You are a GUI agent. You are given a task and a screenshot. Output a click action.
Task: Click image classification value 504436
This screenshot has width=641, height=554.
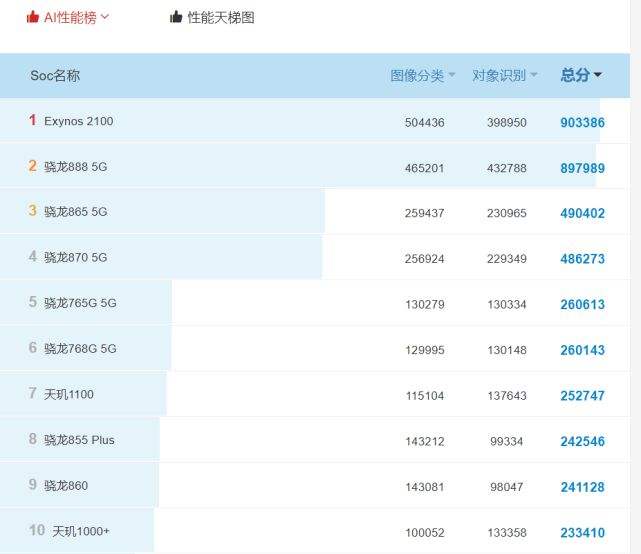tap(424, 122)
